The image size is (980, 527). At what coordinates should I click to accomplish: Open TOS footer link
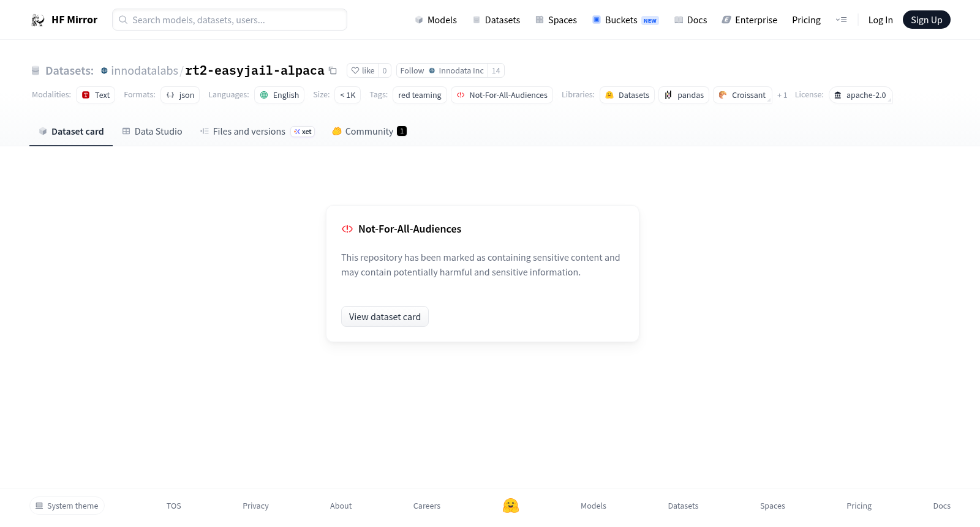(x=174, y=506)
